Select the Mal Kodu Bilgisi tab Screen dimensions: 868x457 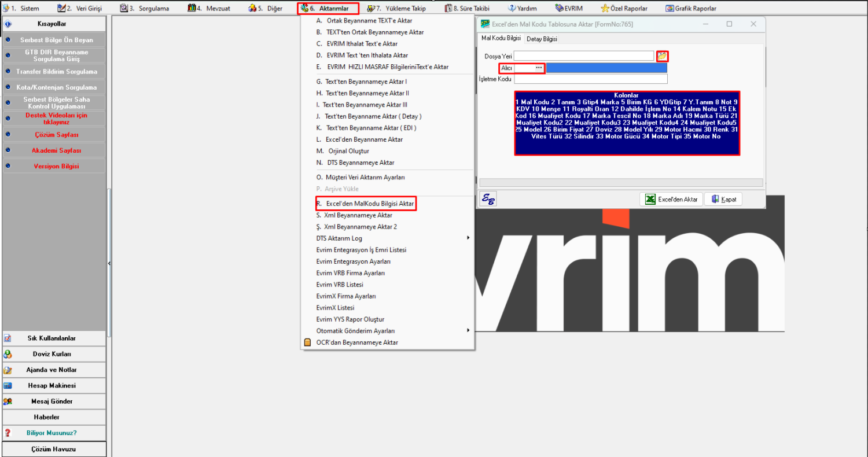click(501, 38)
